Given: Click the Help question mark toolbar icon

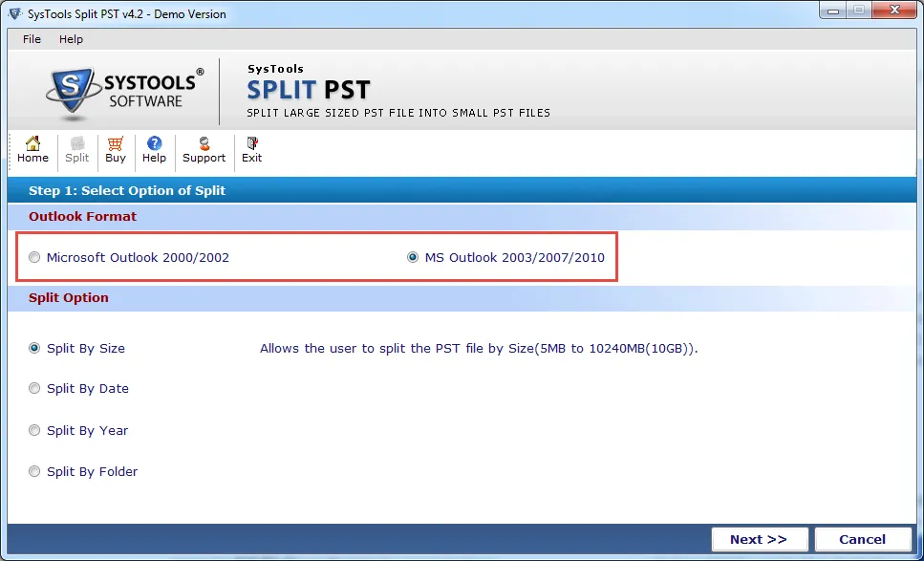Looking at the screenshot, I should coord(154,150).
